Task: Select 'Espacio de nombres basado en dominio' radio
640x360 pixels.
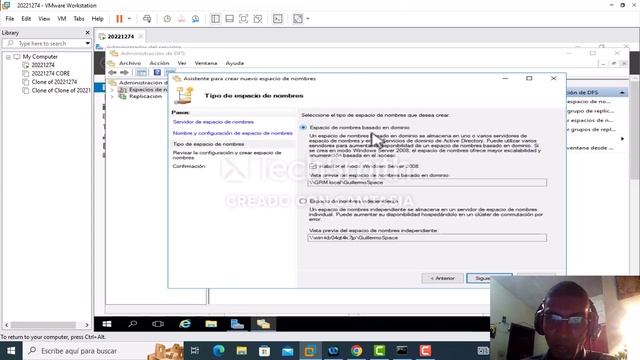Action: 303,127
